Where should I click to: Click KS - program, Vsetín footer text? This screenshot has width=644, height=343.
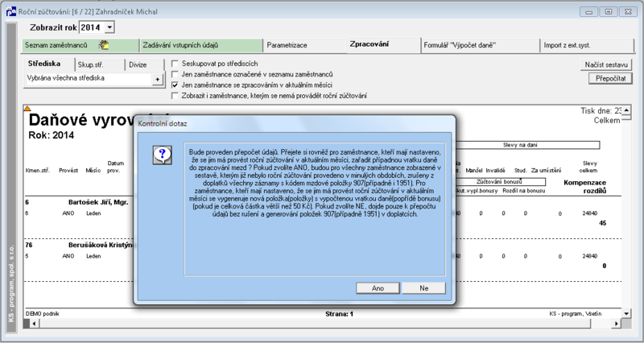(x=576, y=314)
